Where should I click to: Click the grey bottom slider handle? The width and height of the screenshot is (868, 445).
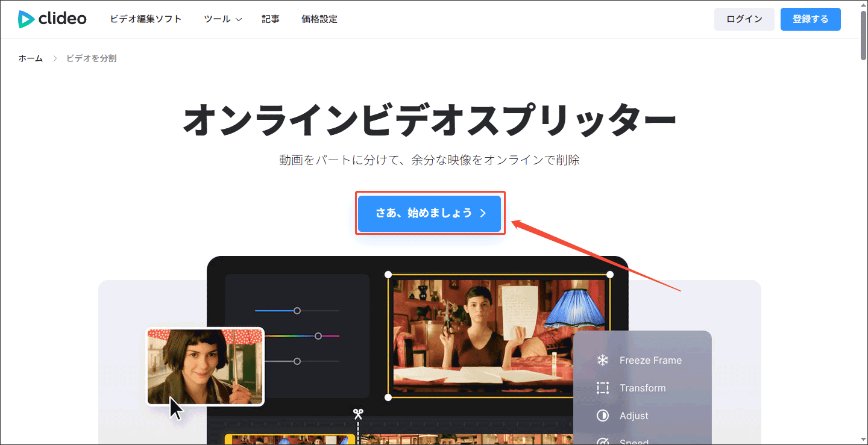coord(297,361)
